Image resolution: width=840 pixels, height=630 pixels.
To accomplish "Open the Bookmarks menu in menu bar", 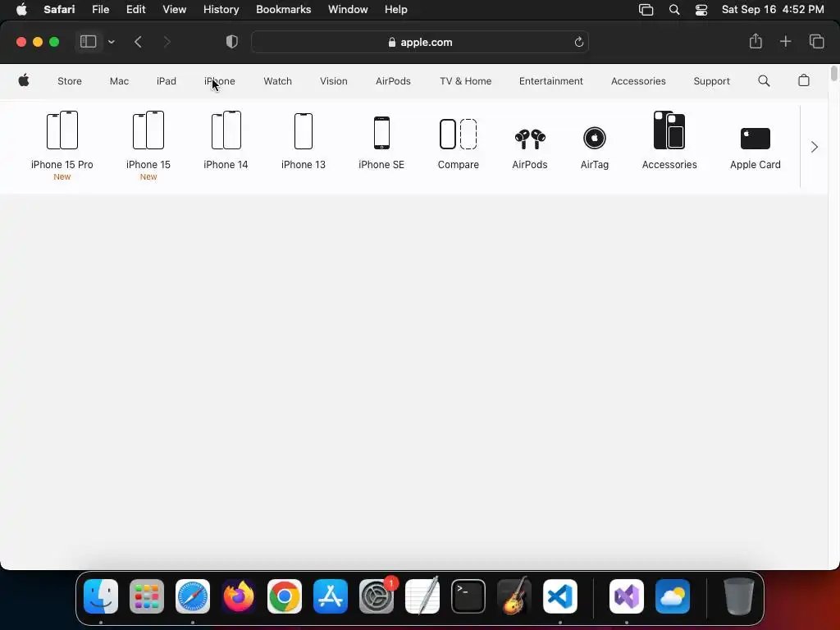I will 283,10.
